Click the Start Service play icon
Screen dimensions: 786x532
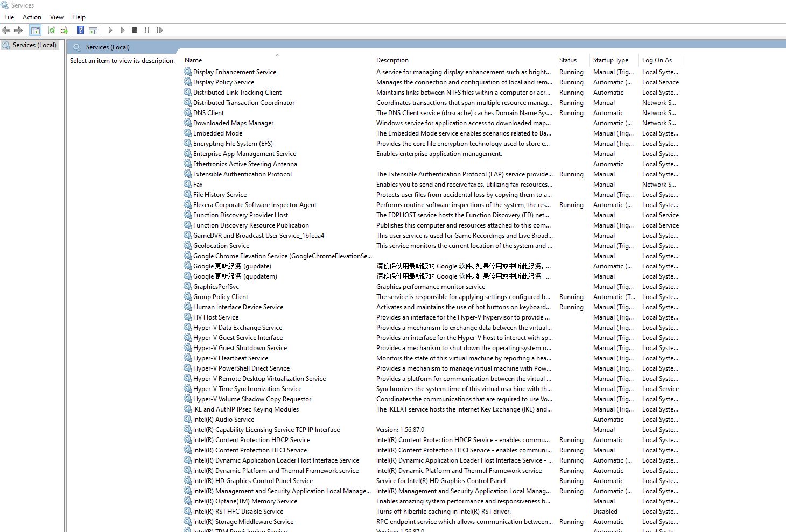coord(110,31)
